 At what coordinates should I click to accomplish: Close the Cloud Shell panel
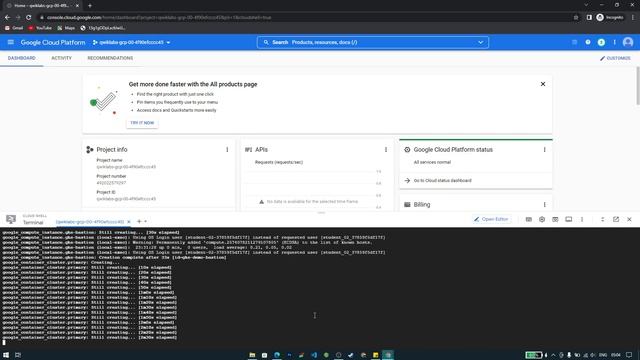coord(629,219)
